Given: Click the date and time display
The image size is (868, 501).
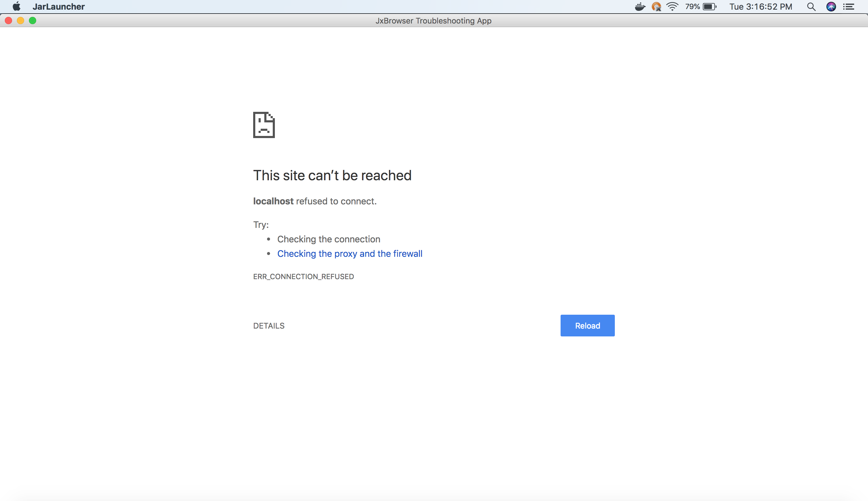Looking at the screenshot, I should [x=761, y=7].
